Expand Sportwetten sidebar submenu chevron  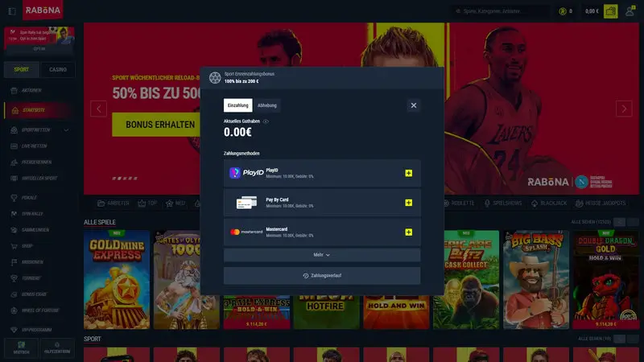(x=66, y=130)
